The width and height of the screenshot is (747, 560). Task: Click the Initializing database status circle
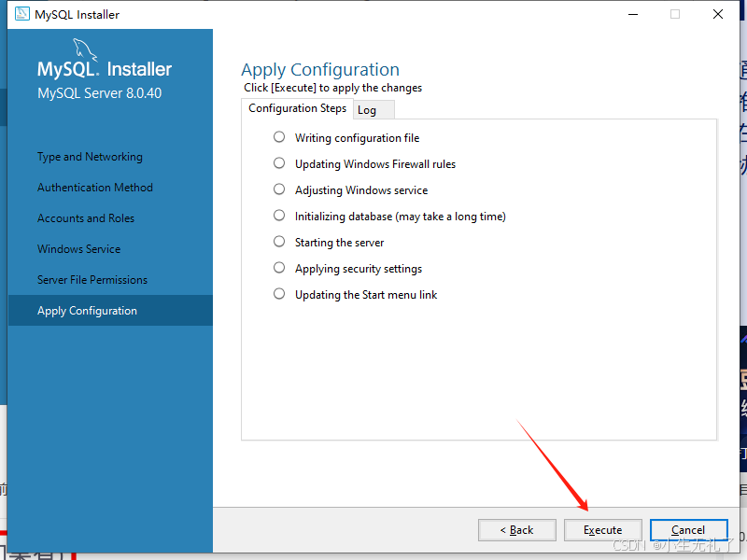pos(279,216)
